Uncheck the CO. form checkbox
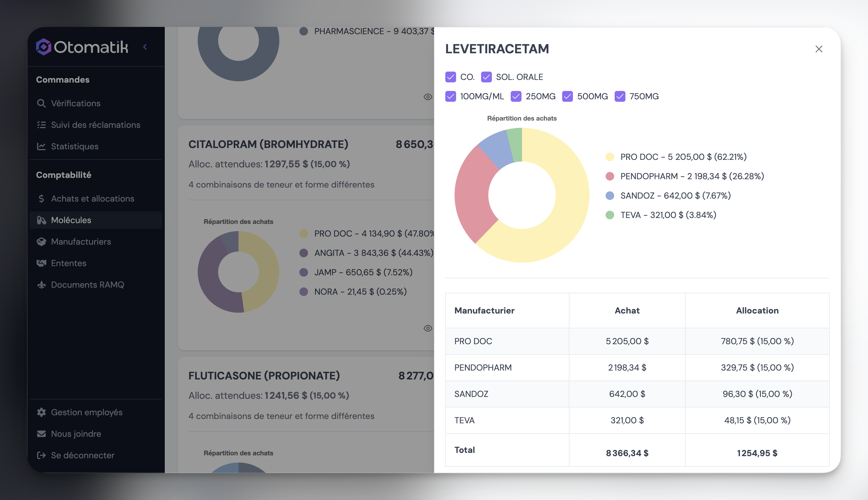The image size is (868, 500). (x=450, y=77)
